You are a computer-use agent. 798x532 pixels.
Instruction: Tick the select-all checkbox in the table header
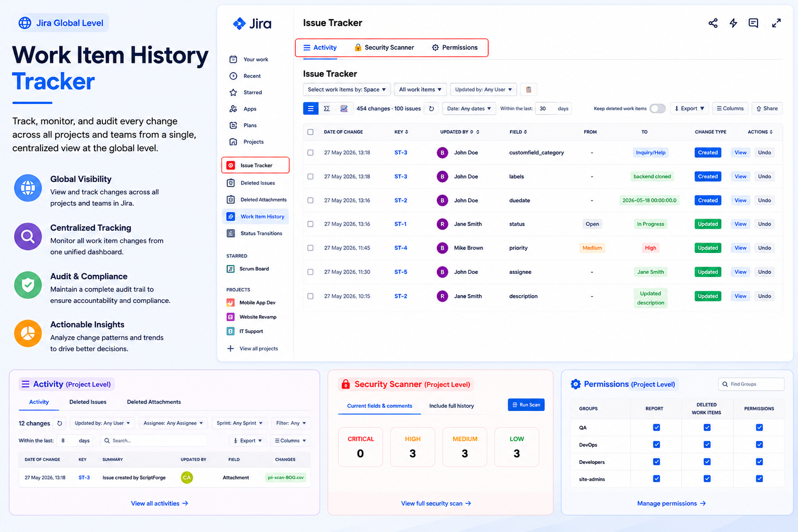[x=310, y=132]
